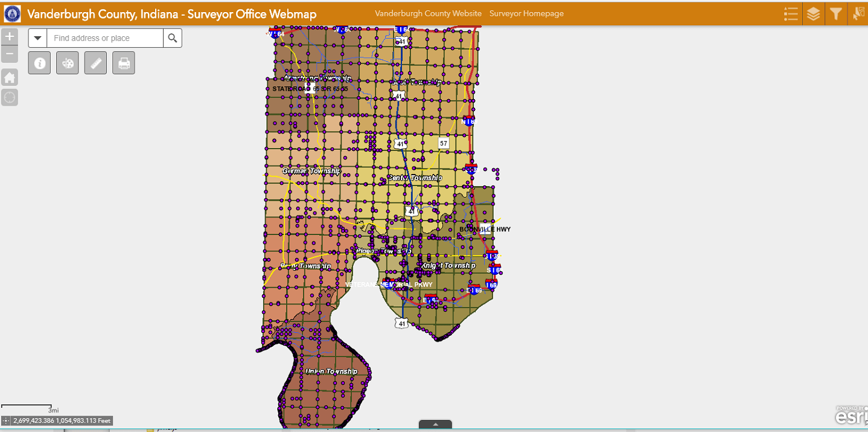Open the Filter tool
868x432 pixels.
tap(835, 13)
